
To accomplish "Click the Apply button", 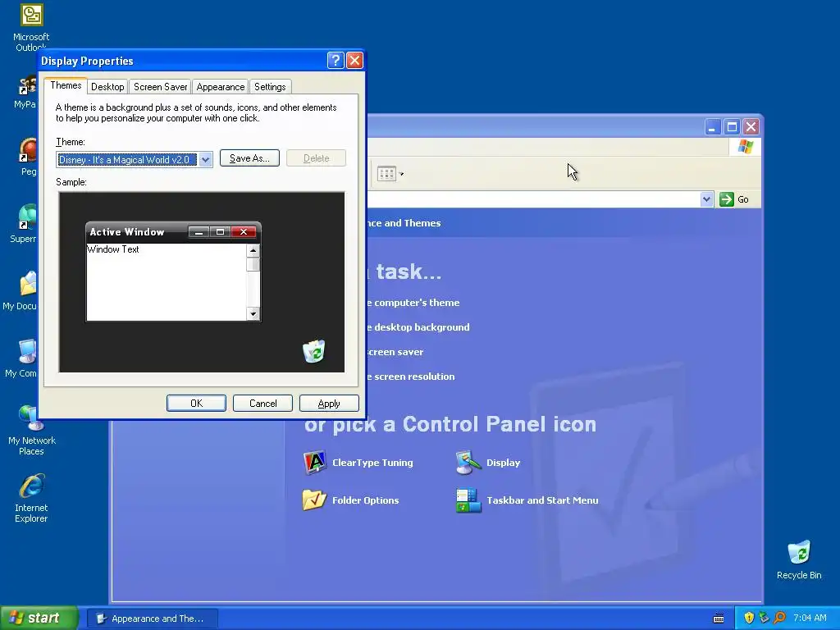I will (329, 404).
